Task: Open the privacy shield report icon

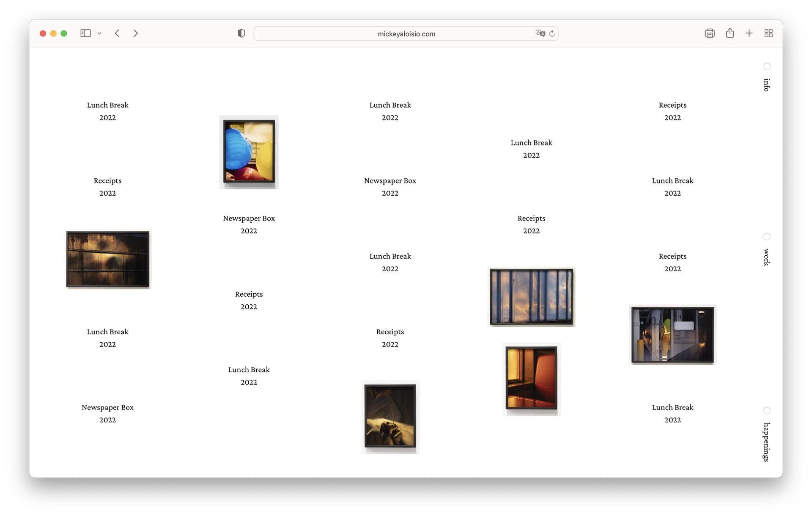Action: 241,33
